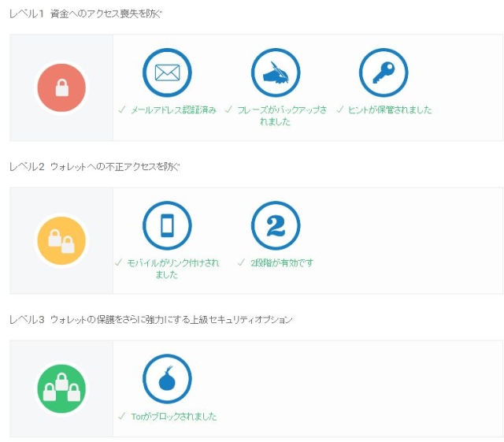The width and height of the screenshot is (504, 442).
Task: Click the 'モバイルがリンク付けされました' text
Action: click(173, 269)
